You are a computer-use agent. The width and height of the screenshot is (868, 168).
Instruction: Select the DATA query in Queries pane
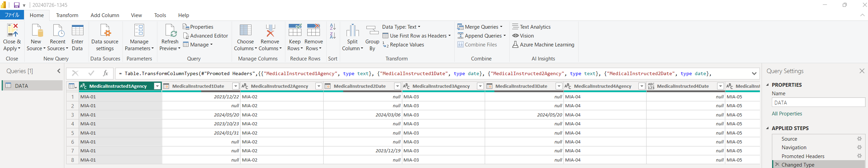pos(33,86)
